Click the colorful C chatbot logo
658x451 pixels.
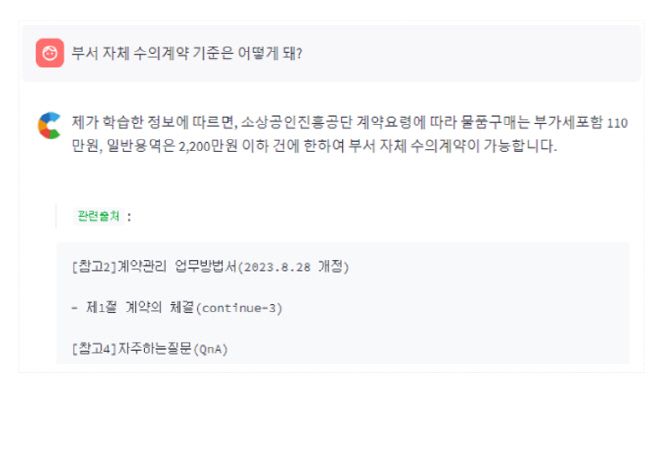(x=48, y=125)
